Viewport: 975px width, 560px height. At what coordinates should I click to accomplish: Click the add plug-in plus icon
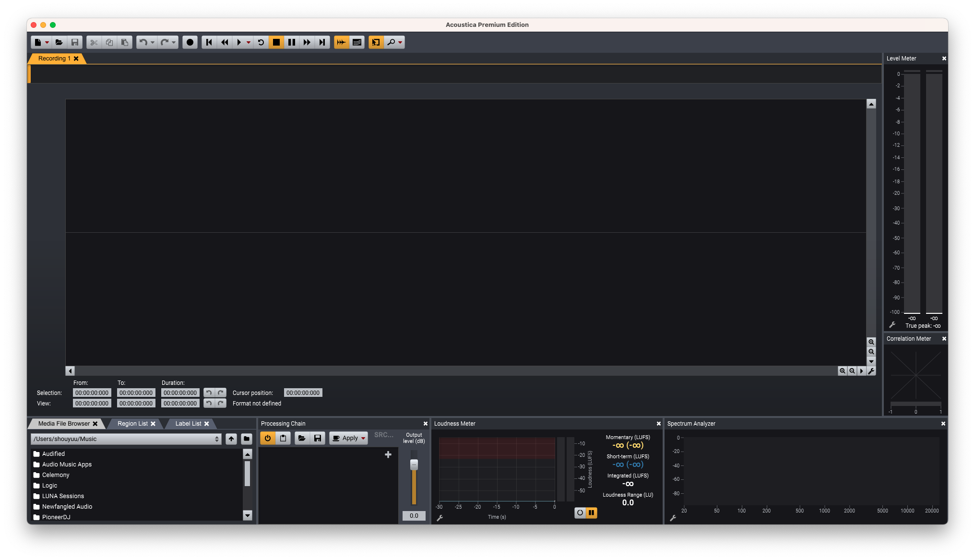coord(388,454)
